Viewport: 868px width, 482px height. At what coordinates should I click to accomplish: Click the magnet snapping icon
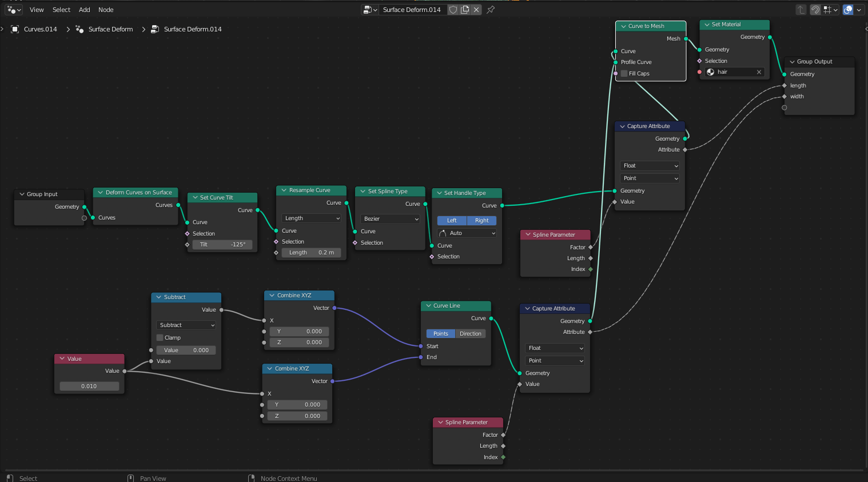815,9
